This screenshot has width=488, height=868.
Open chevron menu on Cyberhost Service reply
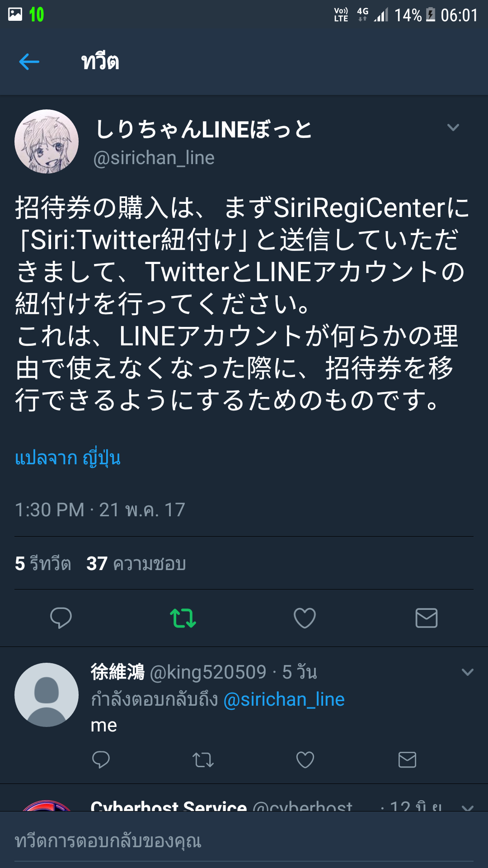click(468, 807)
